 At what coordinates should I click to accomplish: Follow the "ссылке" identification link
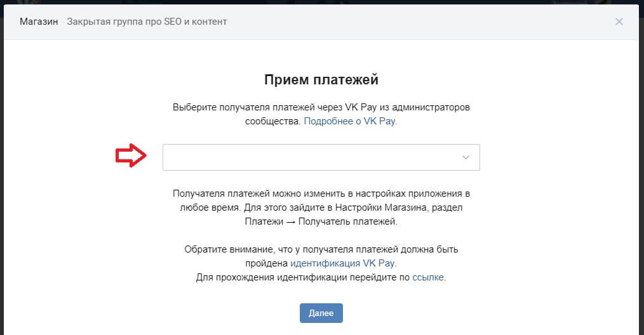[429, 277]
